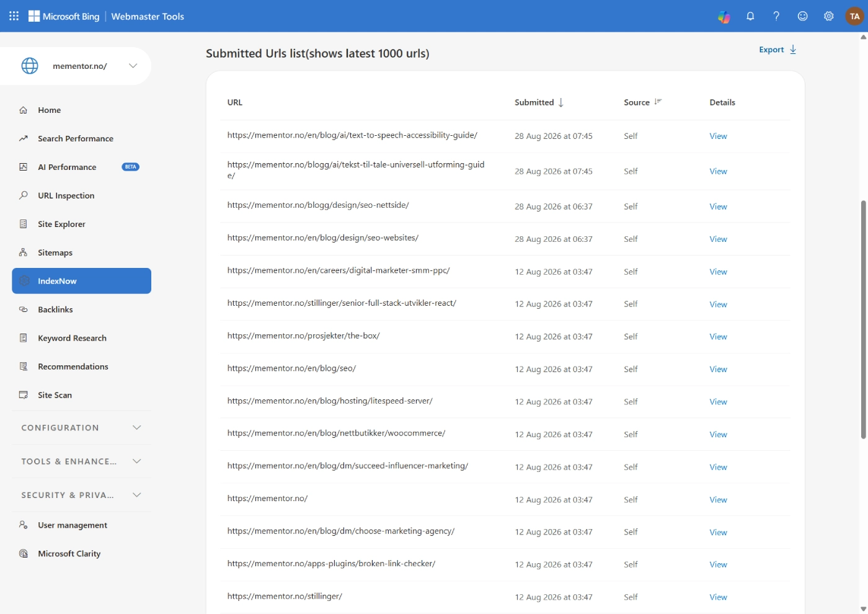The image size is (868, 614).
Task: Click the IndexNow icon in sidebar
Action: (24, 281)
